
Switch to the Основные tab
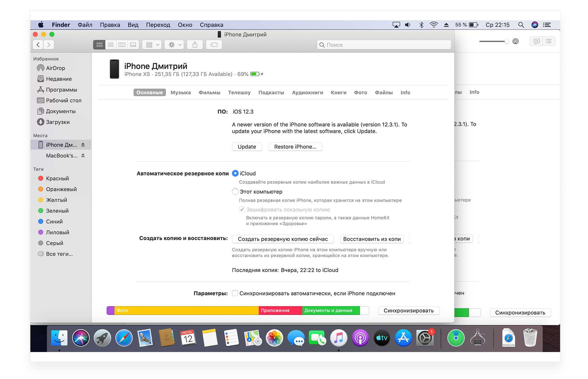pyautogui.click(x=149, y=93)
